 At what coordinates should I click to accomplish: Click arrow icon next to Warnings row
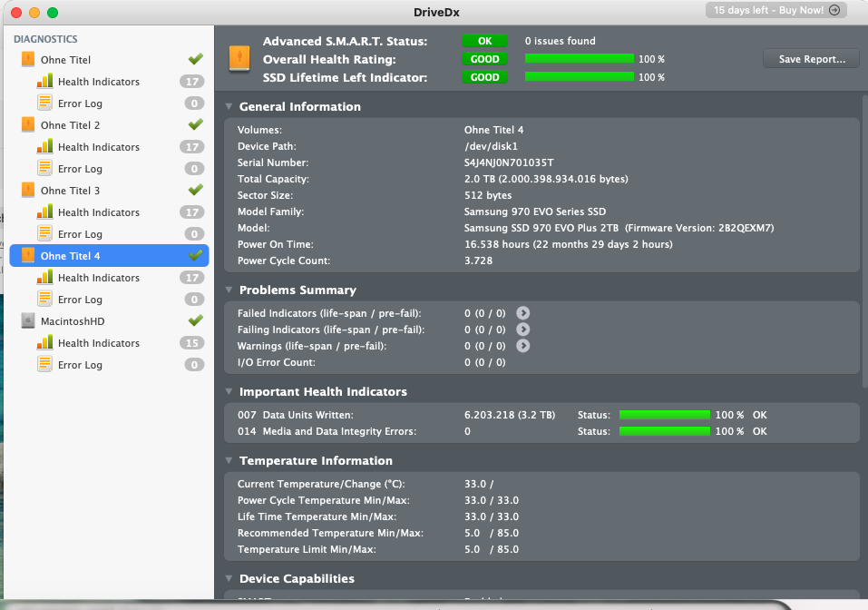[522, 346]
